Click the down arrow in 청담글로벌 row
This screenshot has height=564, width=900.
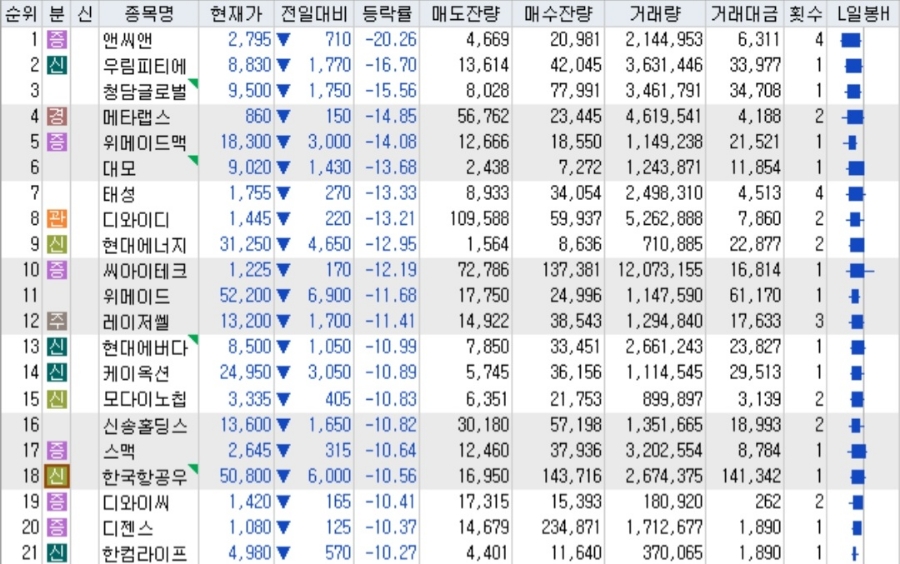coord(283,91)
